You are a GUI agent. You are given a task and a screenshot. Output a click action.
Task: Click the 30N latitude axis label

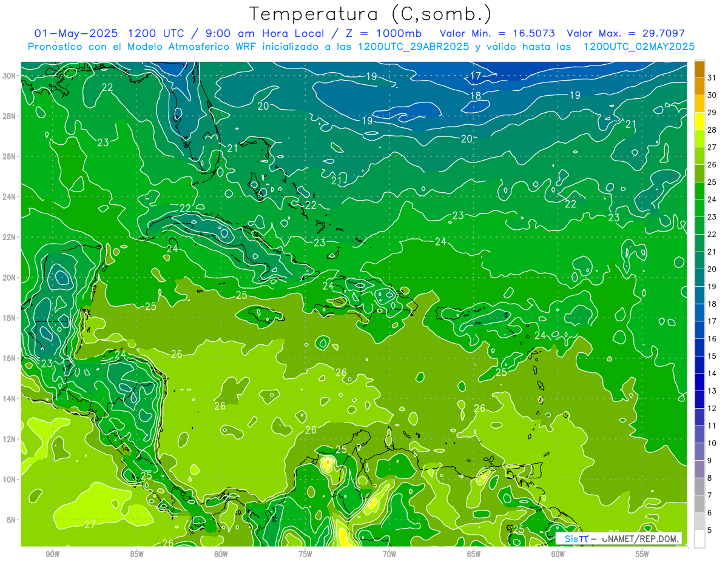[x=8, y=76]
